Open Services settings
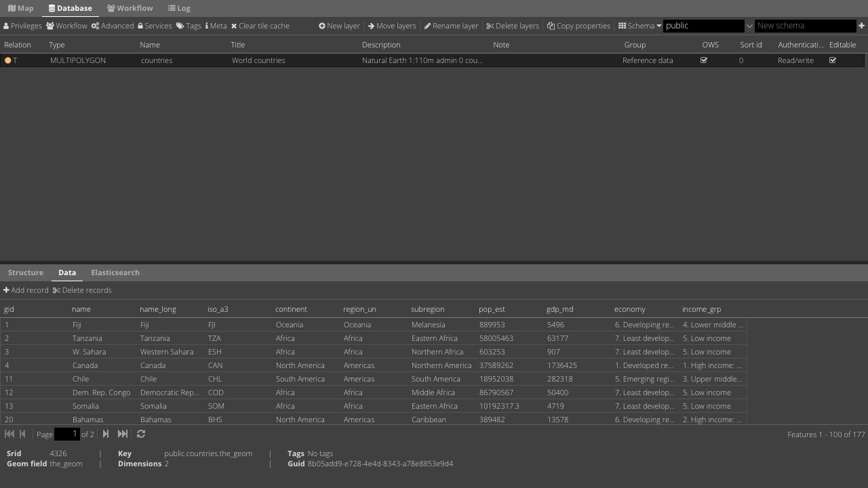The height and width of the screenshot is (488, 868). [155, 26]
